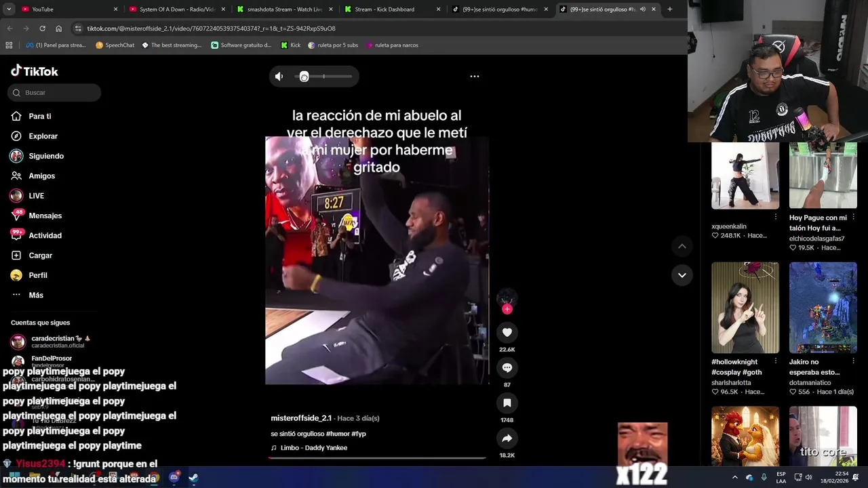Screen dimensions: 868x488
Task: Reload the current page
Action: point(42,28)
